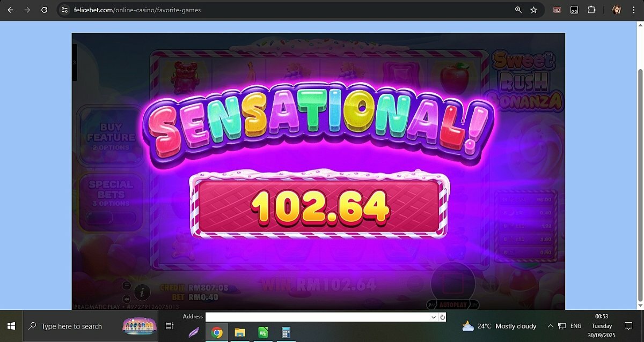Open Chrome three-dot menu

click(633, 10)
